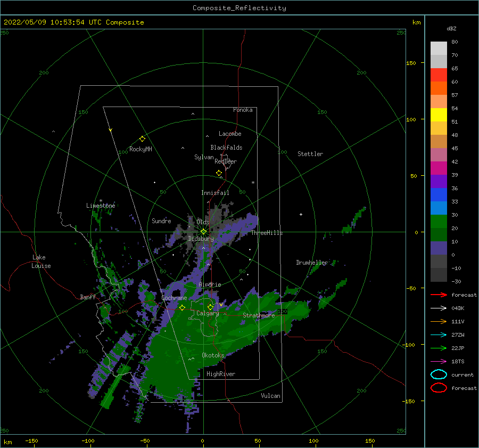The image size is (479, 448).
Task: Click the Limestone label
Action: (x=101, y=206)
